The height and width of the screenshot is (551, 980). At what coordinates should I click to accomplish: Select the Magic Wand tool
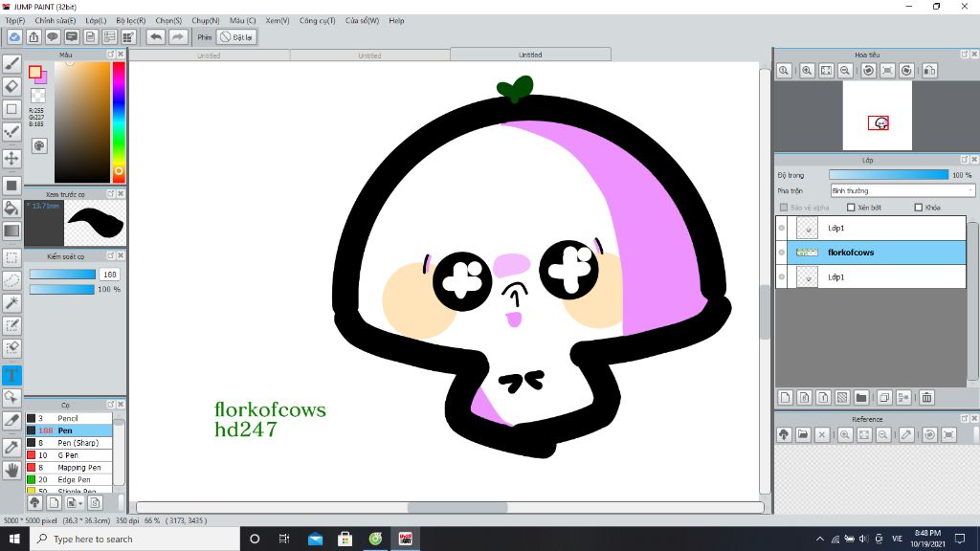pos(11,303)
